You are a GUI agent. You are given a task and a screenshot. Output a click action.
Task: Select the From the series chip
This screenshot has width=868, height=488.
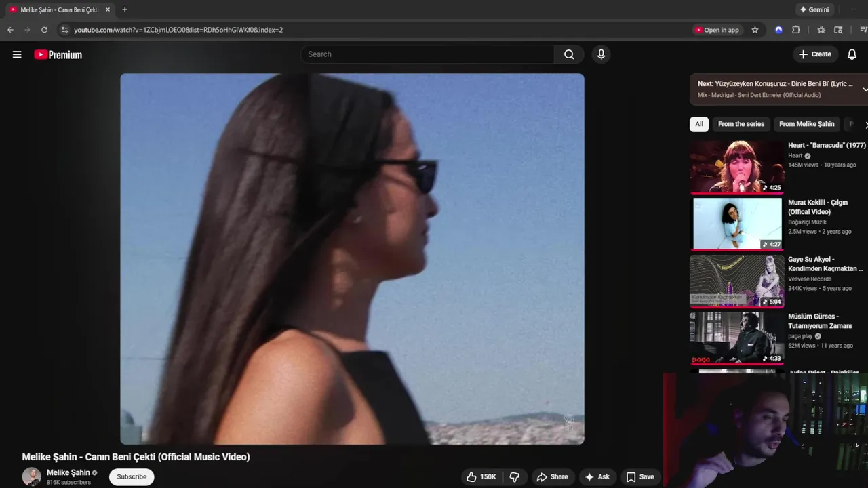pyautogui.click(x=741, y=124)
